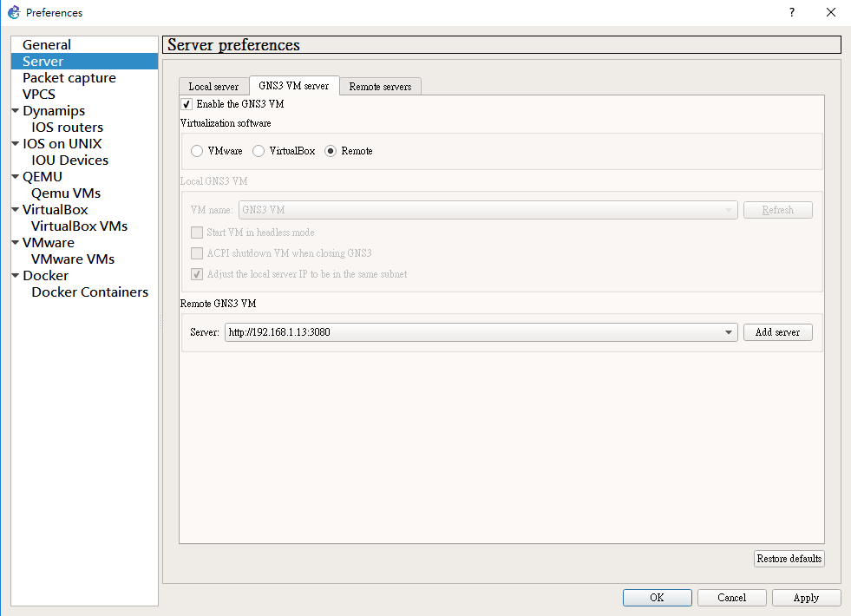Screen dimensions: 851x616
Task: Click the Add server button
Action: (x=778, y=332)
